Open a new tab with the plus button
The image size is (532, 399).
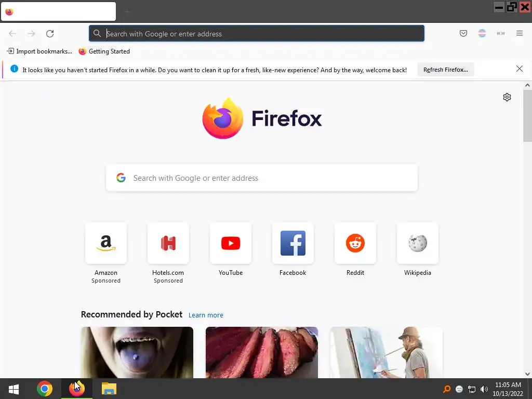[x=127, y=12]
